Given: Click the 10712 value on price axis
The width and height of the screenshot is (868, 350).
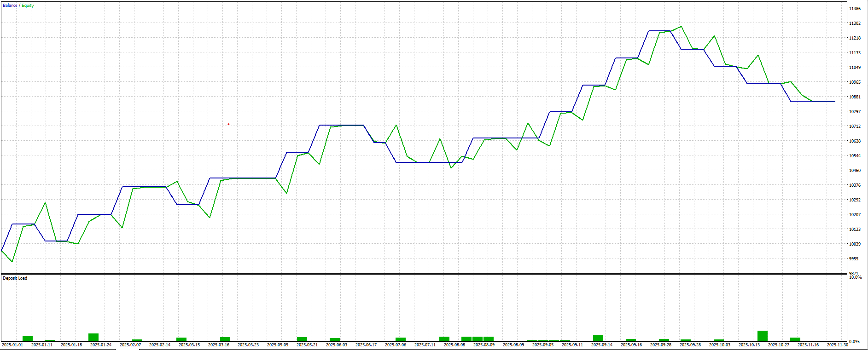Looking at the screenshot, I should [x=855, y=126].
